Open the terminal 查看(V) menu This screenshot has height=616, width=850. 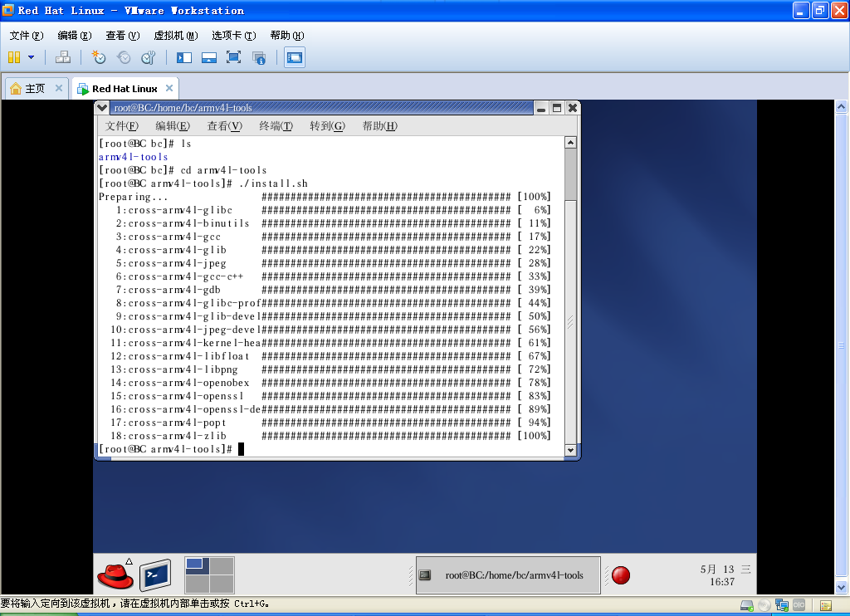pyautogui.click(x=224, y=126)
